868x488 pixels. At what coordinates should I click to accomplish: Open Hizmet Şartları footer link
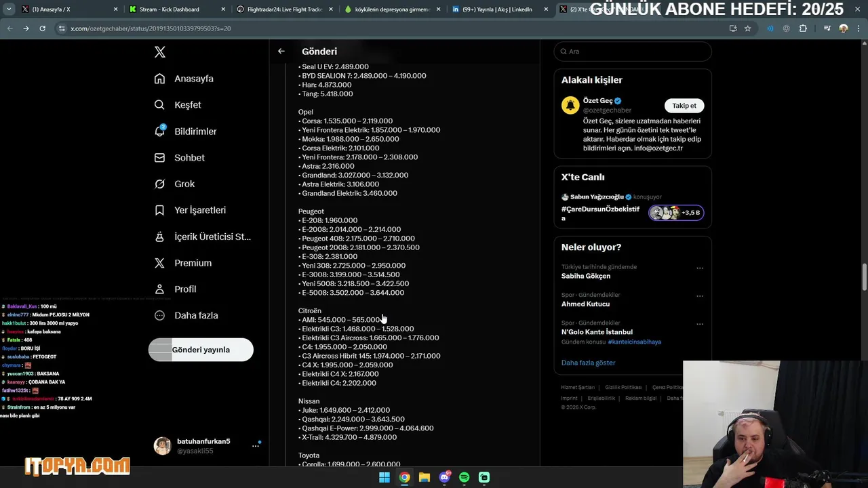coord(578,388)
